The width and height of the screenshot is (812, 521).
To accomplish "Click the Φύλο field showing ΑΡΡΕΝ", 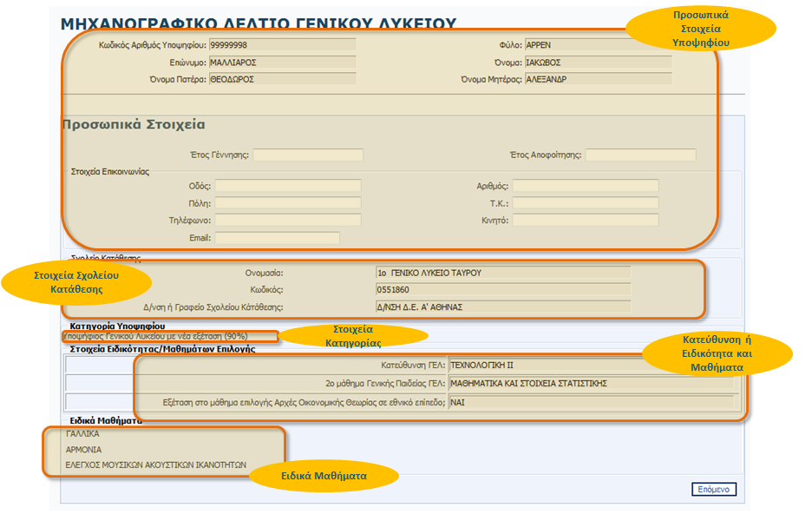I will (x=598, y=45).
